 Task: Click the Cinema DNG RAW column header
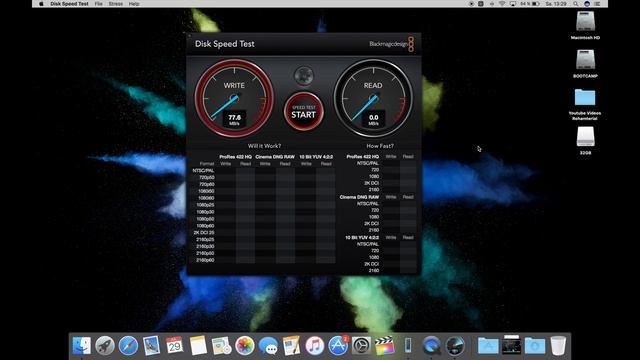[275, 157]
